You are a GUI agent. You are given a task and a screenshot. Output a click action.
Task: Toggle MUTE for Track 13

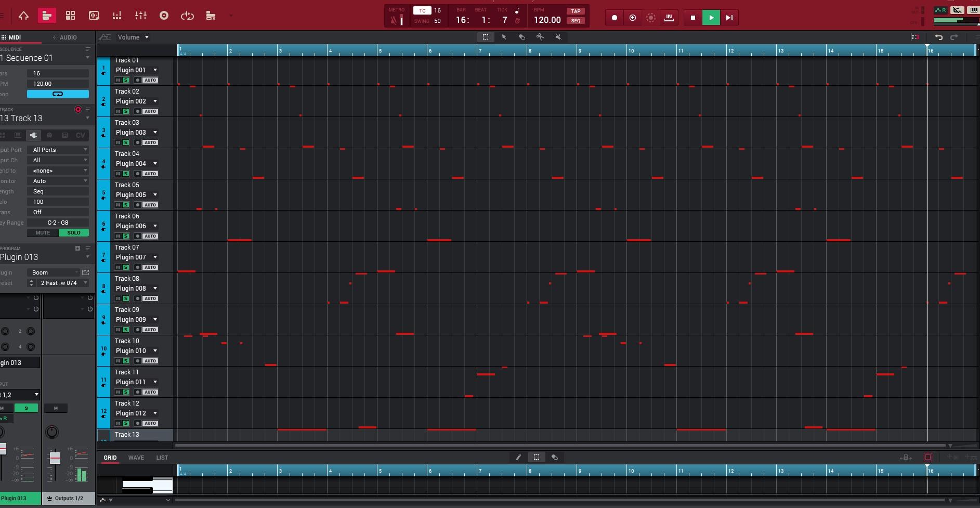pos(43,233)
